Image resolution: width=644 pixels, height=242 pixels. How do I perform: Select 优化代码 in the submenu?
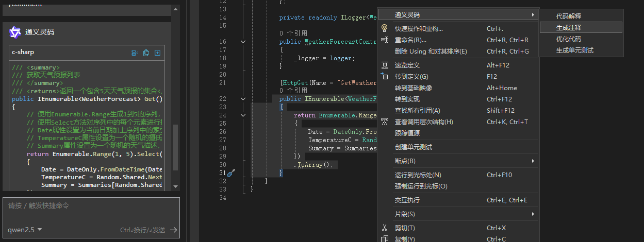pyautogui.click(x=581, y=39)
